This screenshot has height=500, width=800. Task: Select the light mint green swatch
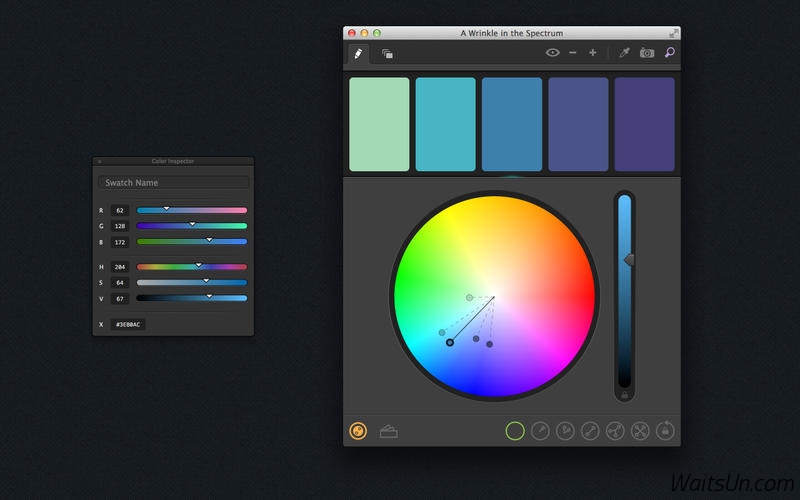379,124
